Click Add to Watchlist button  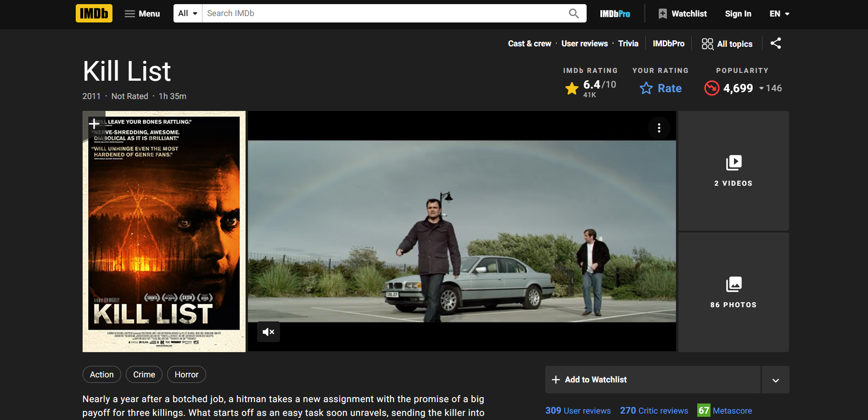coord(653,380)
